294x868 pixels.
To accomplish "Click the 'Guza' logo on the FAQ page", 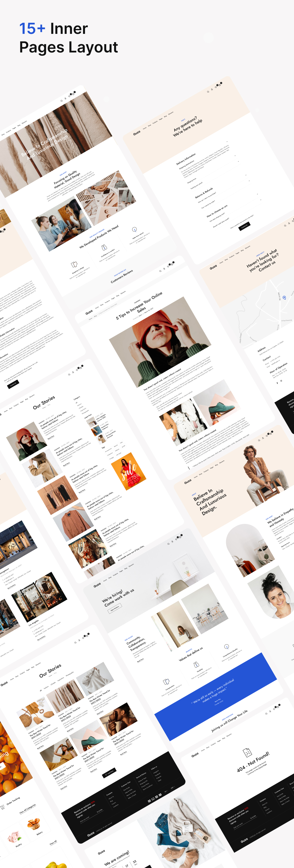I will point(136,133).
